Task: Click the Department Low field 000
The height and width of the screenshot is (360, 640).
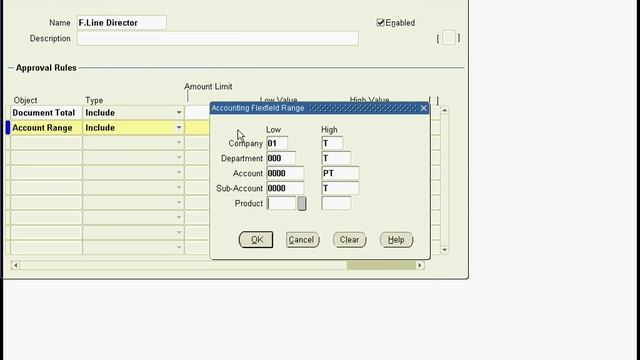Action: [x=281, y=158]
